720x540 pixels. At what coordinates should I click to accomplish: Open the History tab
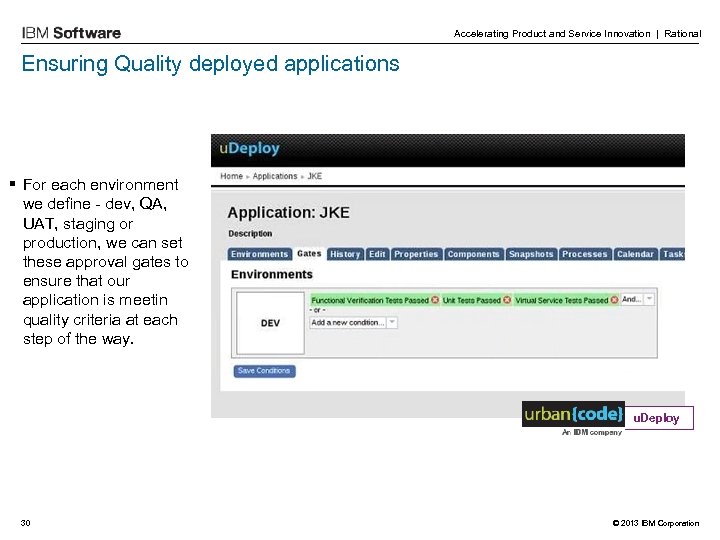pyautogui.click(x=345, y=254)
